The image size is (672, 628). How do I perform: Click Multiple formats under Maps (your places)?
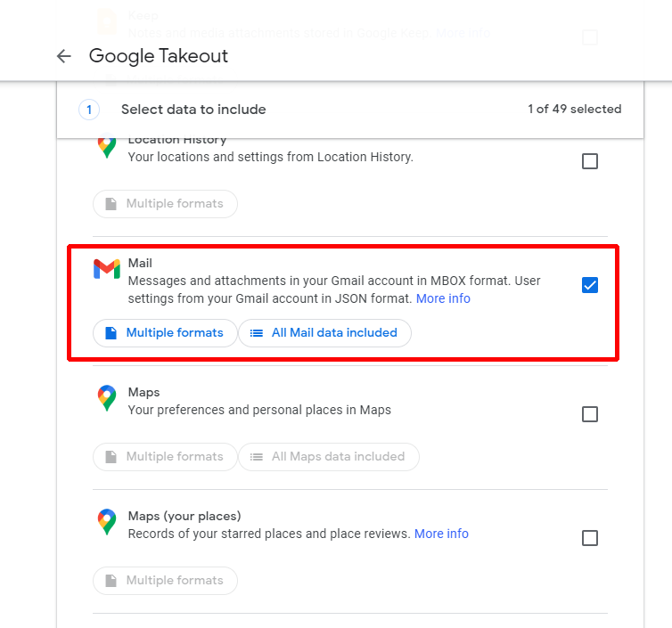165,581
